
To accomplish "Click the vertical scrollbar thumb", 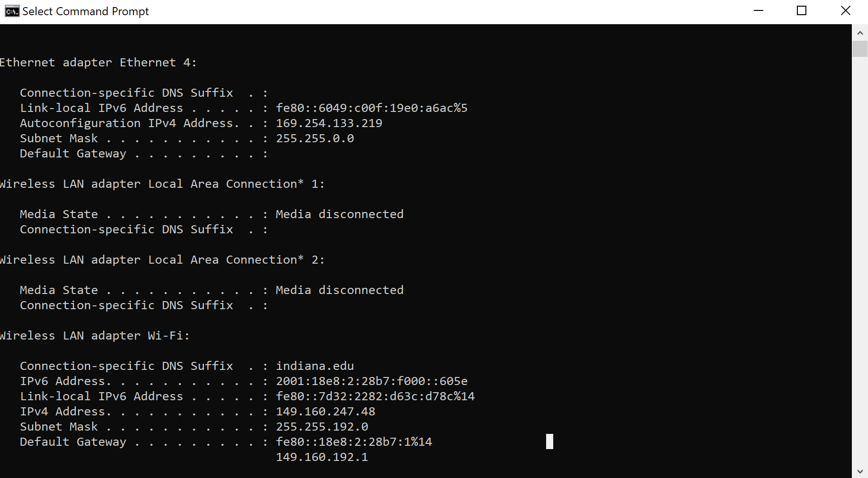I will coord(860,49).
